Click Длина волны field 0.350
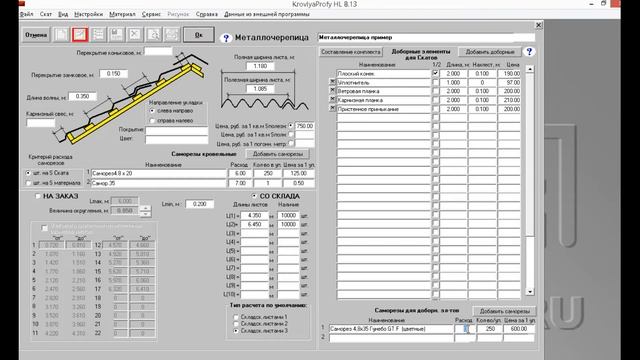This screenshot has width=640, height=360. 82,97
